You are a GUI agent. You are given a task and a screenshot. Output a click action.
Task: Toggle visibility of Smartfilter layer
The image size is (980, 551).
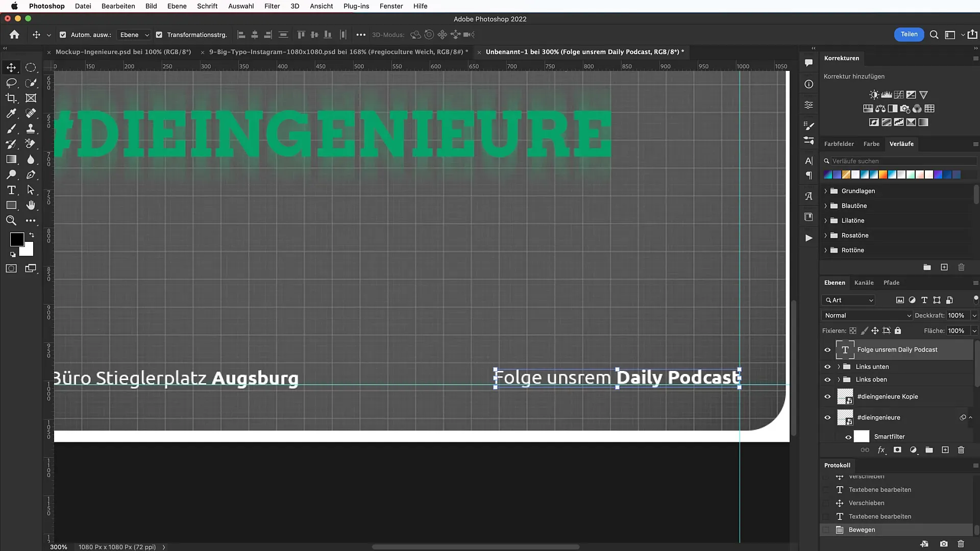[x=849, y=436]
